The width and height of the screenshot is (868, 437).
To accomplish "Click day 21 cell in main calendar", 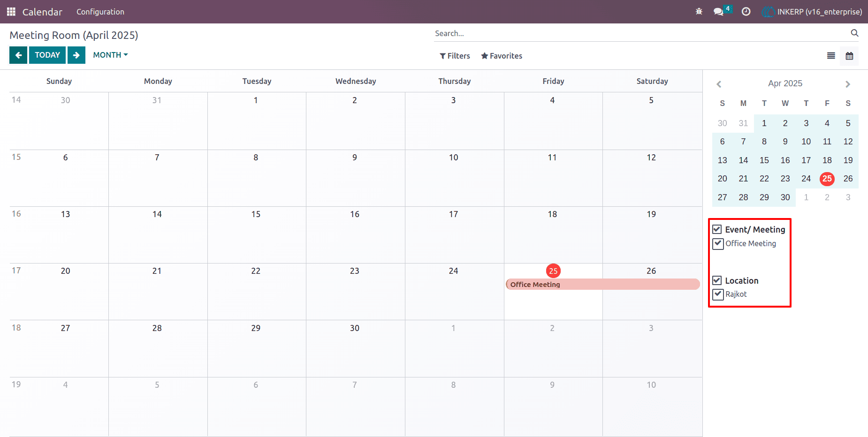I will click(x=158, y=292).
